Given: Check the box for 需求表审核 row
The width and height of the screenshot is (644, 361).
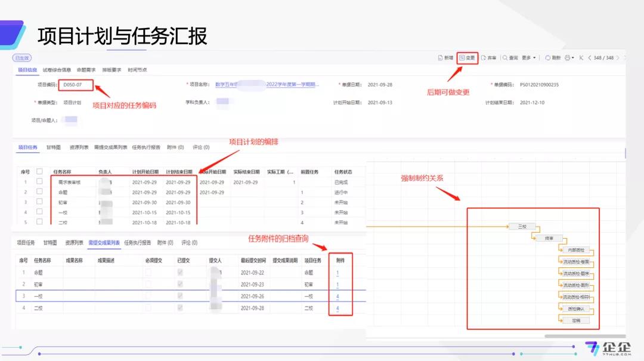Looking at the screenshot, I should [39, 181].
